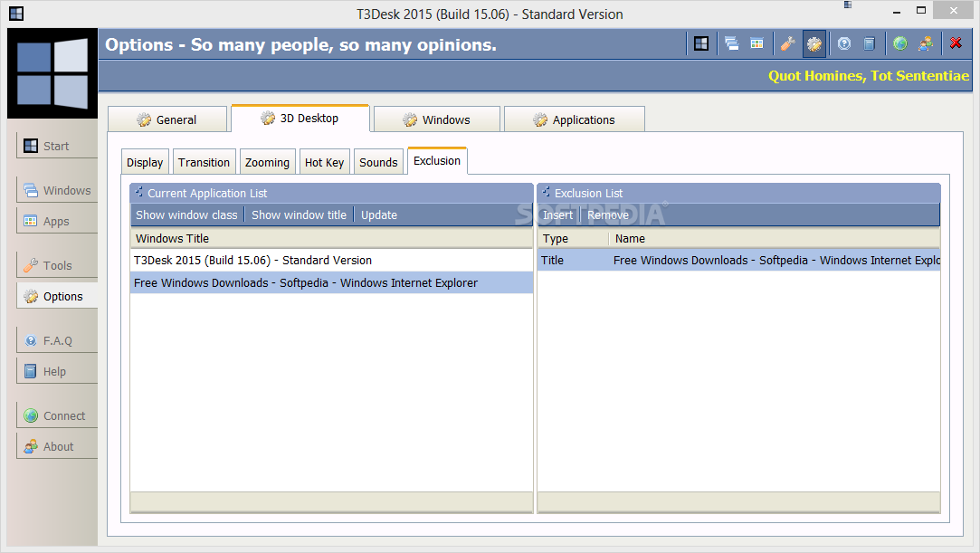Click Update in Current Application List

point(379,215)
